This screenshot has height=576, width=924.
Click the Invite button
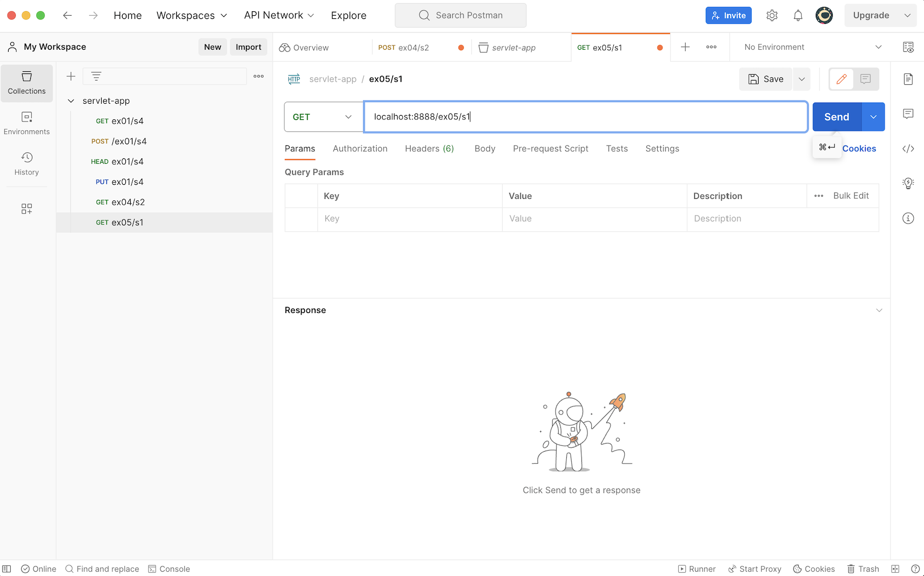tap(728, 16)
